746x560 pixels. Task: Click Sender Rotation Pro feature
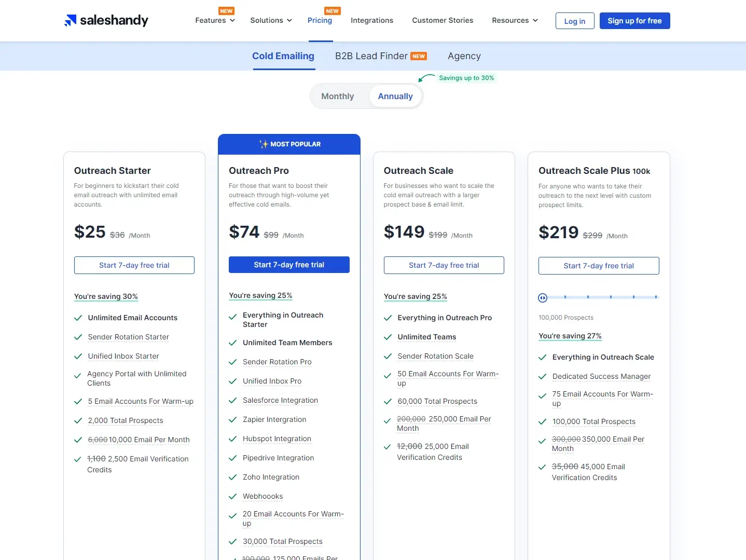[277, 362]
